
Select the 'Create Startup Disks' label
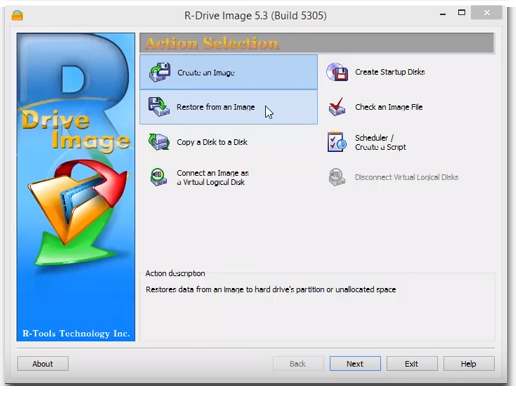390,72
